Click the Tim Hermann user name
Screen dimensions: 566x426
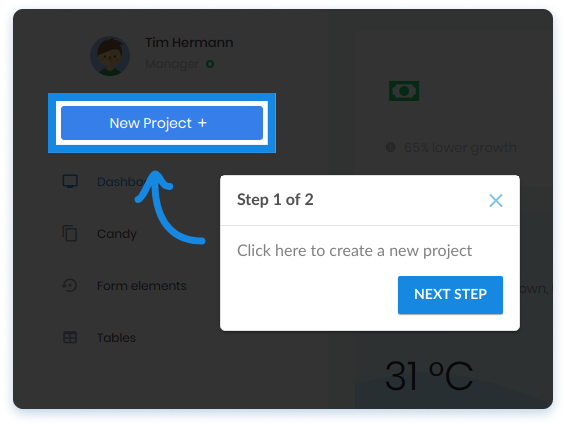[189, 43]
